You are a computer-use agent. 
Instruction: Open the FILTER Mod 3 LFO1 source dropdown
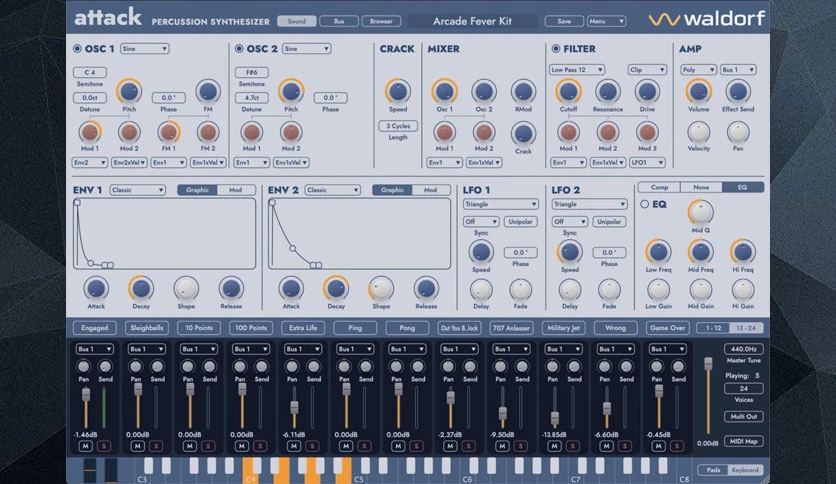pyautogui.click(x=647, y=163)
